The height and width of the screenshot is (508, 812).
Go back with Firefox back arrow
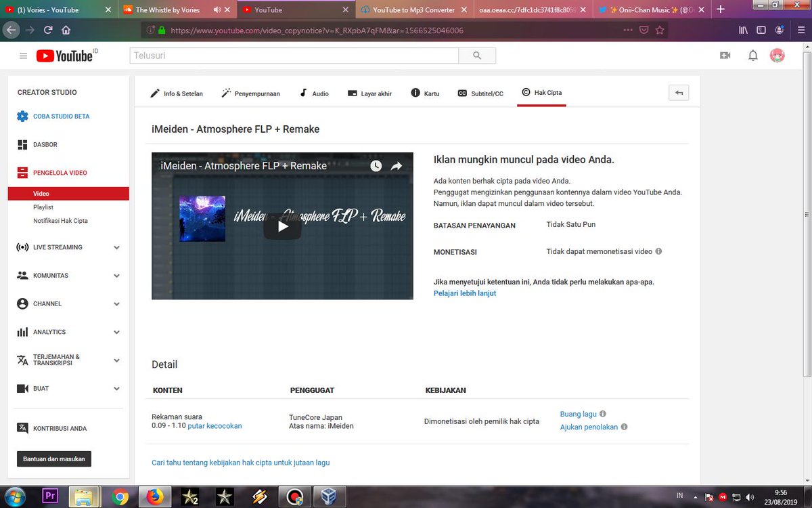11,30
